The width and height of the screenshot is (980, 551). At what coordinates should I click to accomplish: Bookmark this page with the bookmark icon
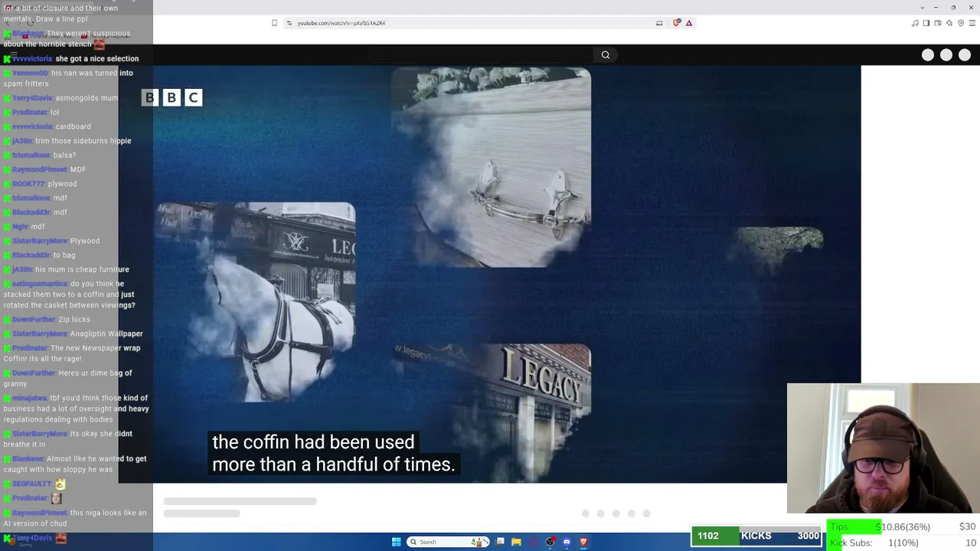(x=274, y=23)
